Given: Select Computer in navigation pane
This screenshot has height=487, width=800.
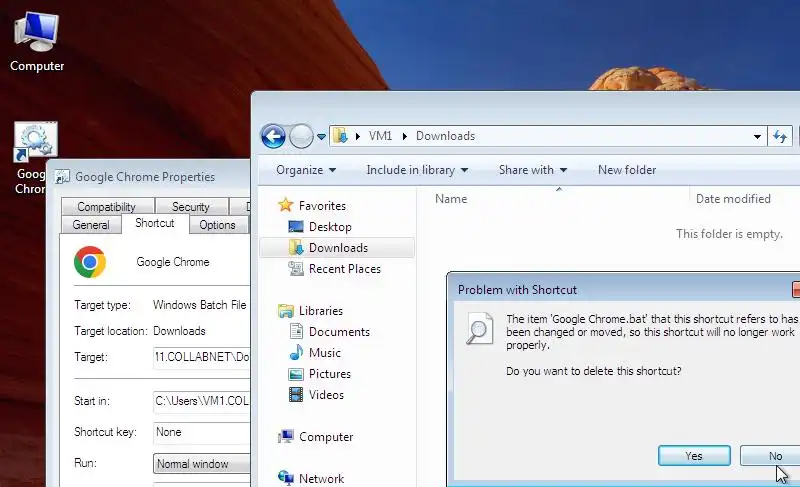Looking at the screenshot, I should click(x=326, y=437).
